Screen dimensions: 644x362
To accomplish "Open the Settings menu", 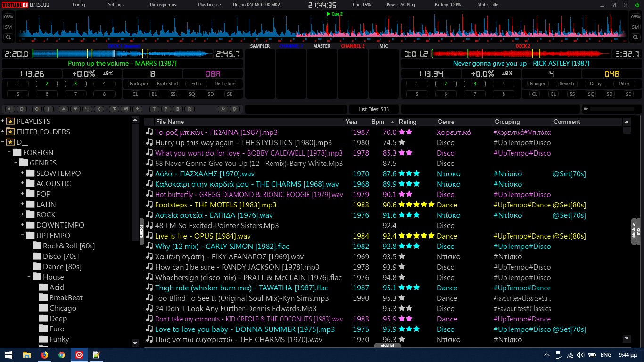I will pyautogui.click(x=116, y=5).
